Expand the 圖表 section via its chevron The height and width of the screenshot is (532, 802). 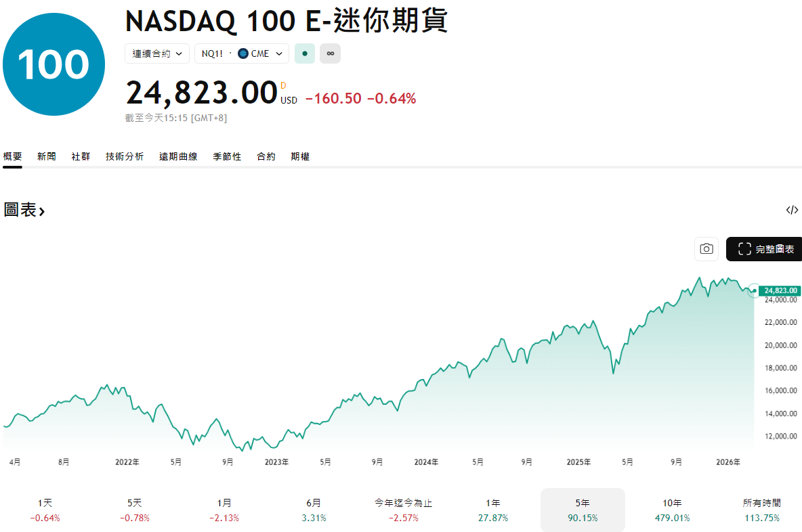click(x=42, y=210)
